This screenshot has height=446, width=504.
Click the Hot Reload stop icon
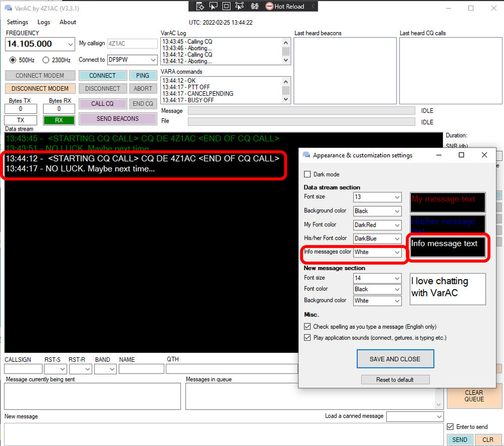pyautogui.click(x=270, y=6)
